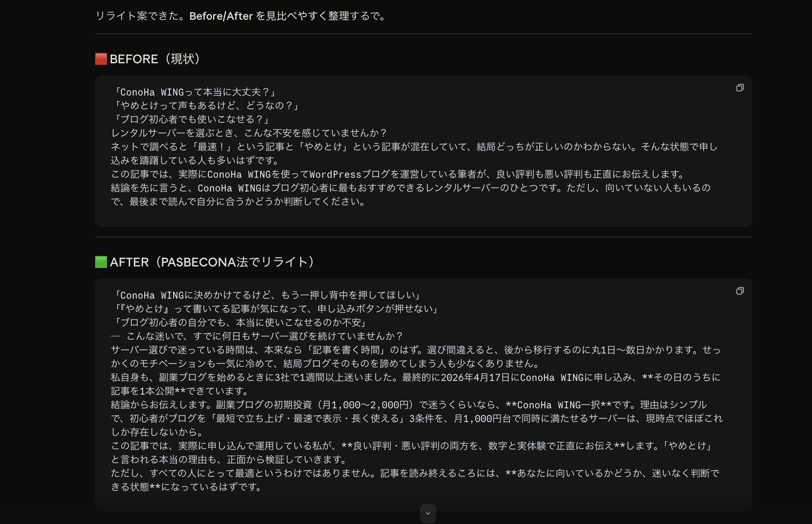Click the line starting 結論を先に言うと、ConoHa WING
The height and width of the screenshot is (524, 812).
point(411,195)
